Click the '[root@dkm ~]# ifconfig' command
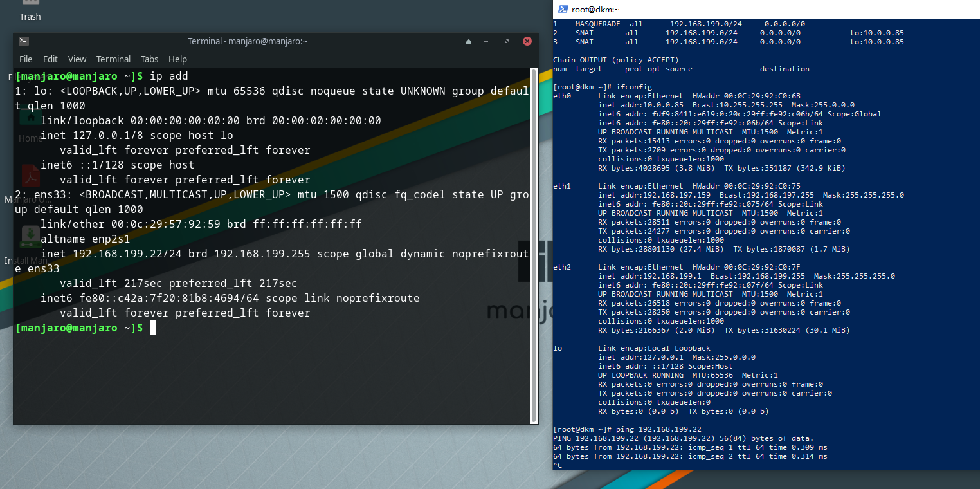 (603, 87)
